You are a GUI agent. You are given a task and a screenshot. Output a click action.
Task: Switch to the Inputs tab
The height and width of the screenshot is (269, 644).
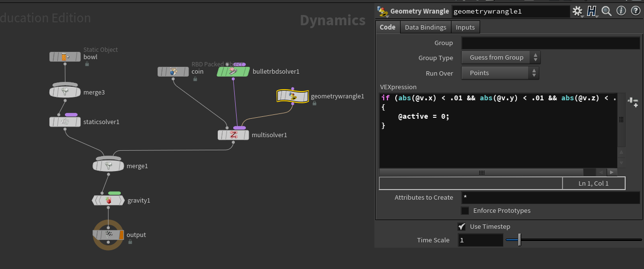(465, 27)
